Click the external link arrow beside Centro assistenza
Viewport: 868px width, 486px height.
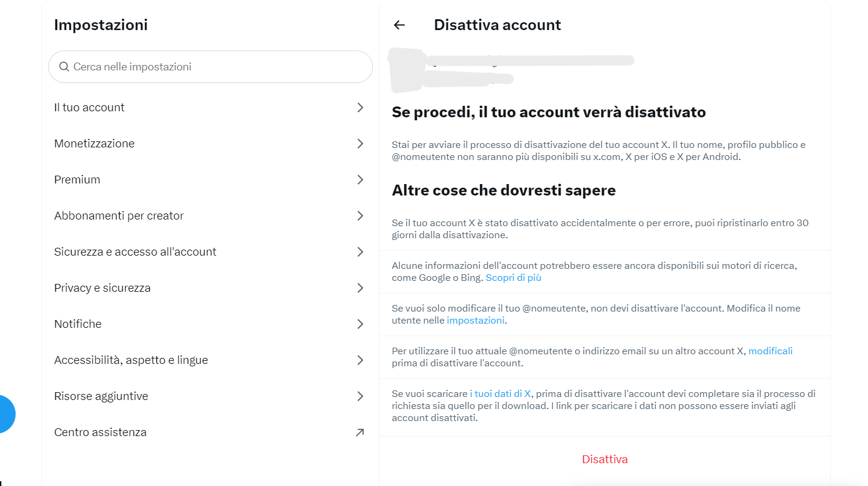point(360,432)
